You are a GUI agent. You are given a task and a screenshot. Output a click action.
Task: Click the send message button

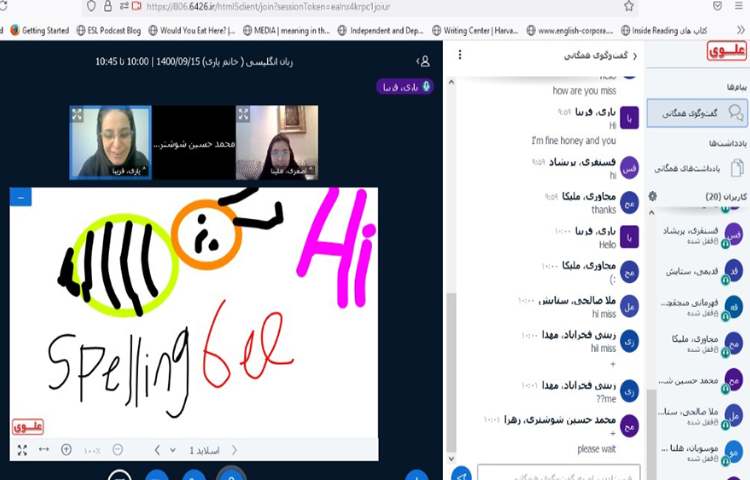pos(461,474)
